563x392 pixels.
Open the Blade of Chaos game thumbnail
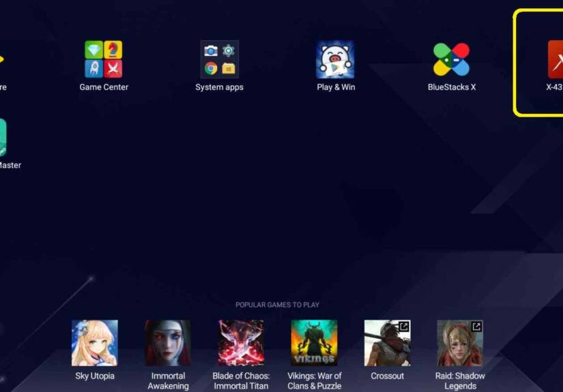click(241, 343)
